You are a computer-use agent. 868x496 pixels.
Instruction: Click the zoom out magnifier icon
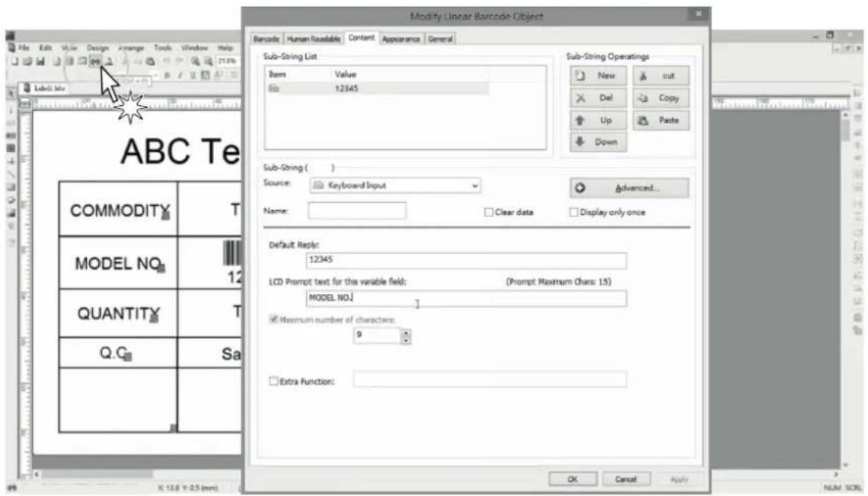(208, 62)
